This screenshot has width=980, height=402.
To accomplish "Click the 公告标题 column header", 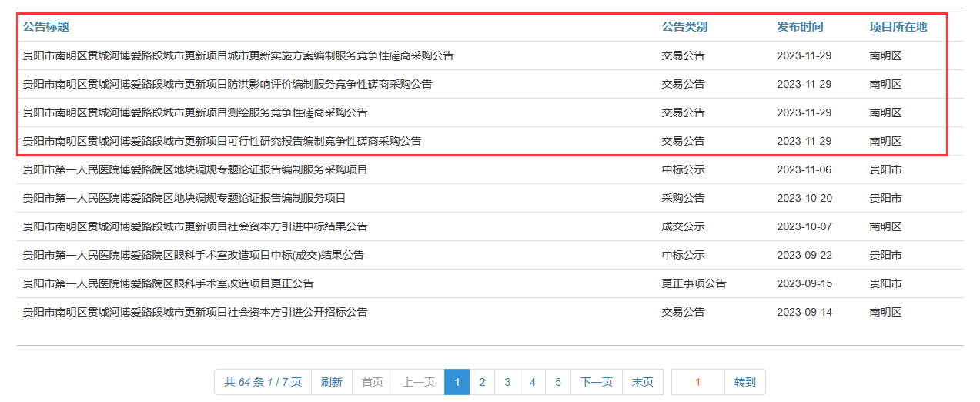I will pyautogui.click(x=45, y=27).
